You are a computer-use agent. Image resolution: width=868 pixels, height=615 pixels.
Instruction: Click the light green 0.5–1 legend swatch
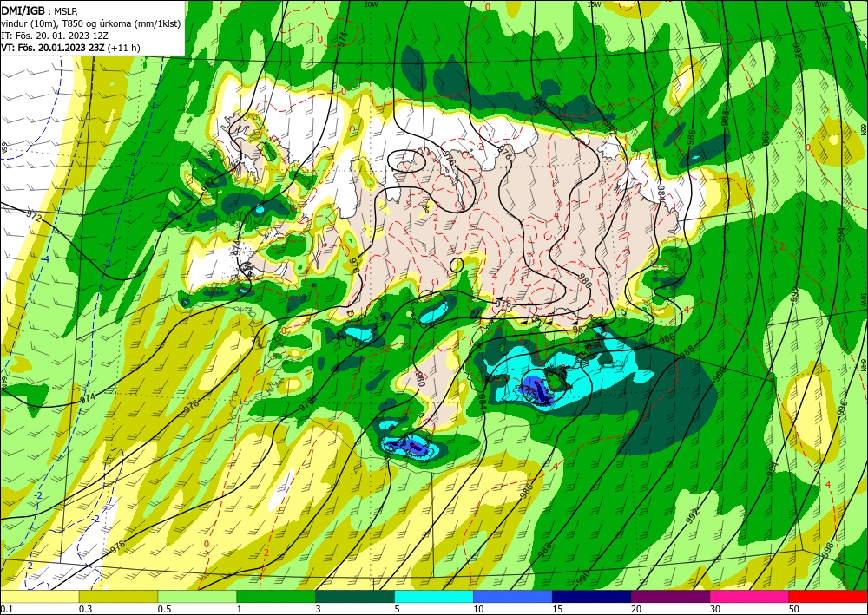(x=197, y=596)
